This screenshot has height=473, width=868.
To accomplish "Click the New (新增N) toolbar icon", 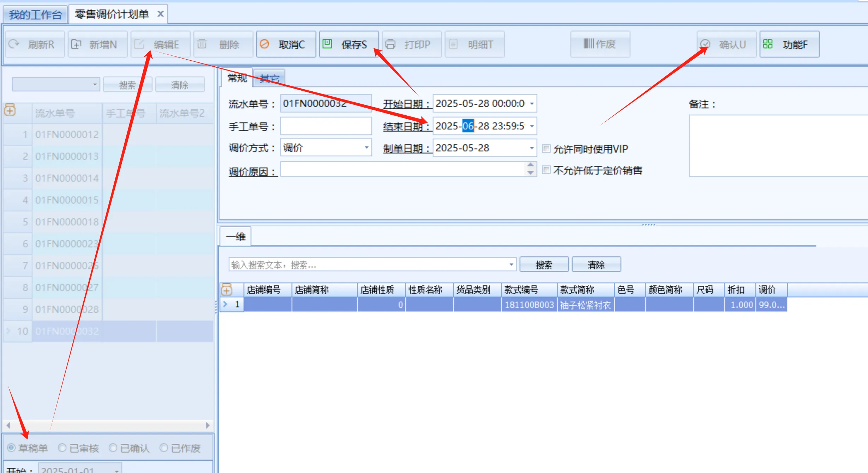I will (76, 44).
